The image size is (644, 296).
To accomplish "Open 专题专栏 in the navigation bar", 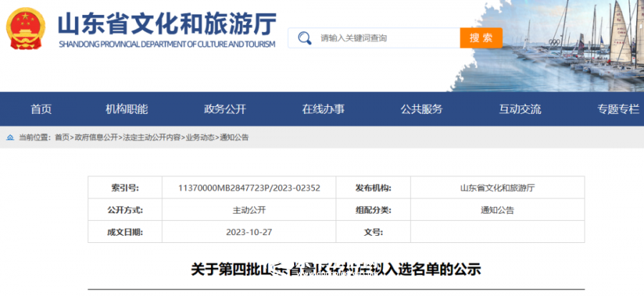I will 618,110.
